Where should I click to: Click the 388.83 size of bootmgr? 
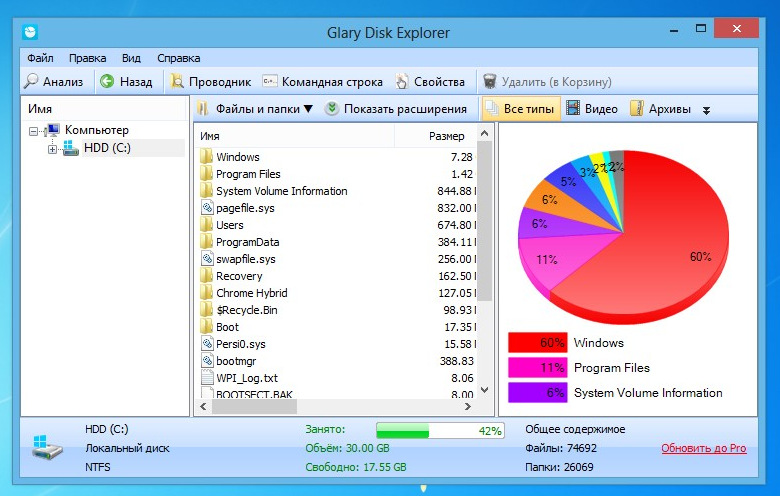pos(457,361)
